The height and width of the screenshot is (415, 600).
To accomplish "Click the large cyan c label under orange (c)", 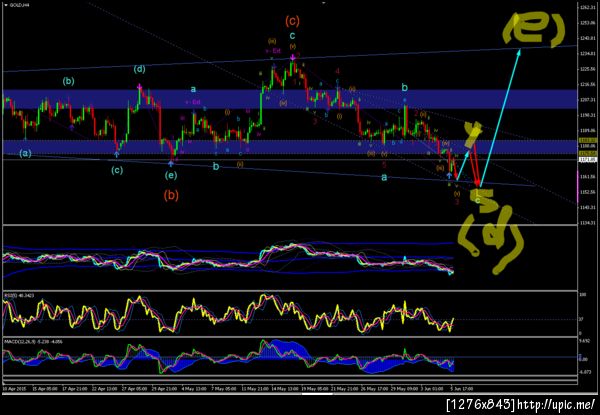I will 292,36.
